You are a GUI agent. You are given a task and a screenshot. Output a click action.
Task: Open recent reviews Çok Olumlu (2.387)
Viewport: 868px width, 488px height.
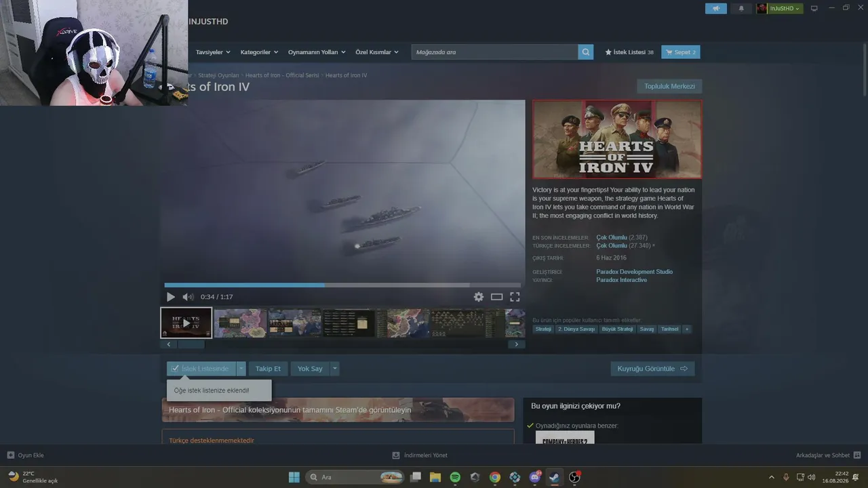(x=622, y=238)
